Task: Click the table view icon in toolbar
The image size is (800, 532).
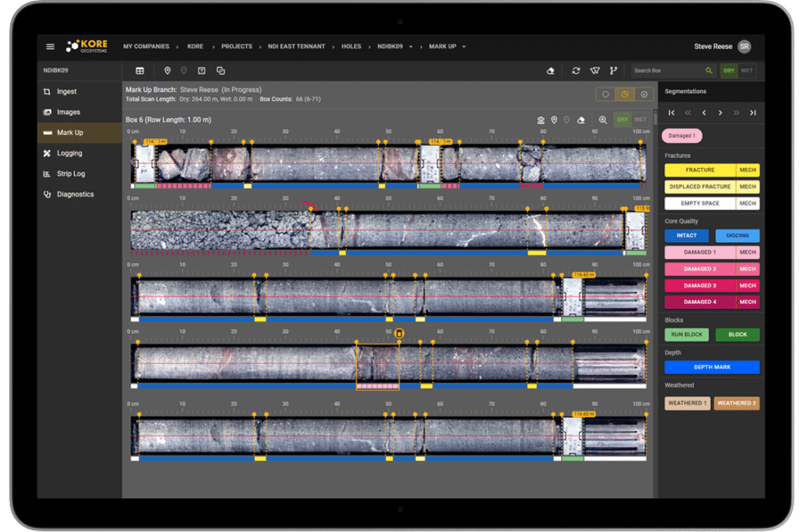Action: (140, 70)
